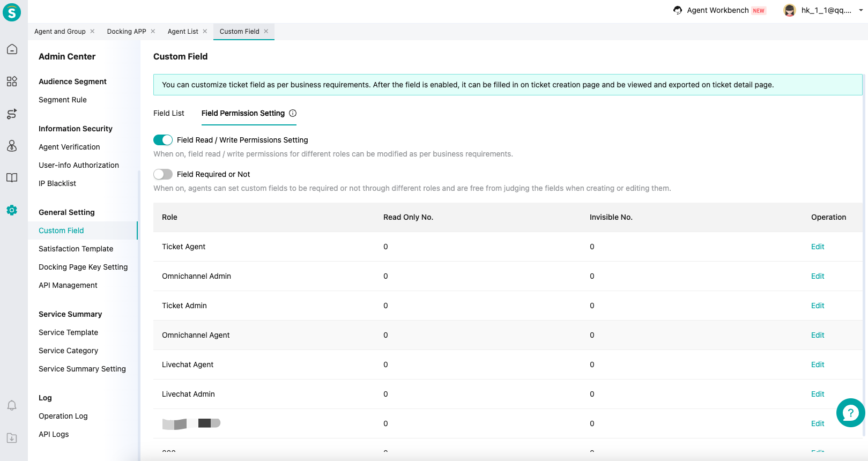Turn off Field Read / Write Permissions Setting
This screenshot has height=461, width=868.
point(163,140)
